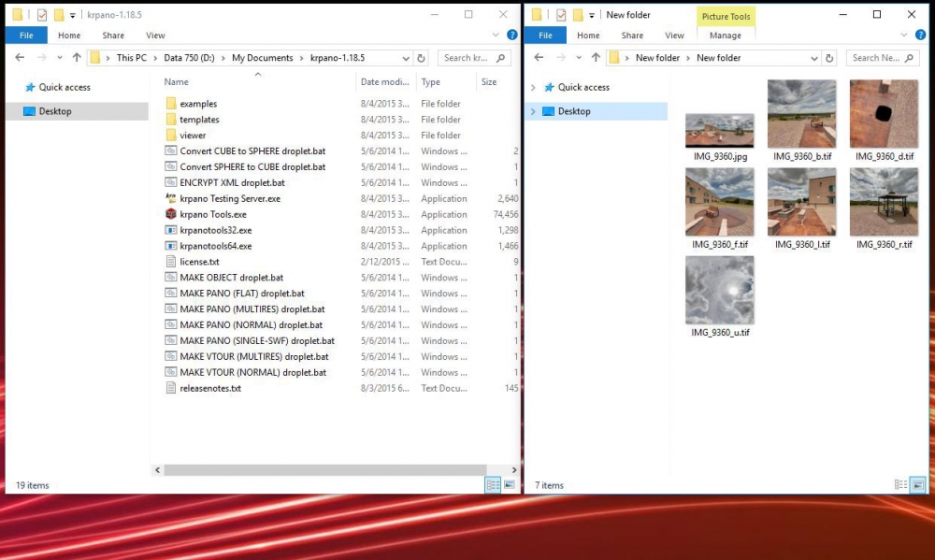935x560 pixels.
Task: Expand Desktop tree node in the right window
Action: [533, 111]
